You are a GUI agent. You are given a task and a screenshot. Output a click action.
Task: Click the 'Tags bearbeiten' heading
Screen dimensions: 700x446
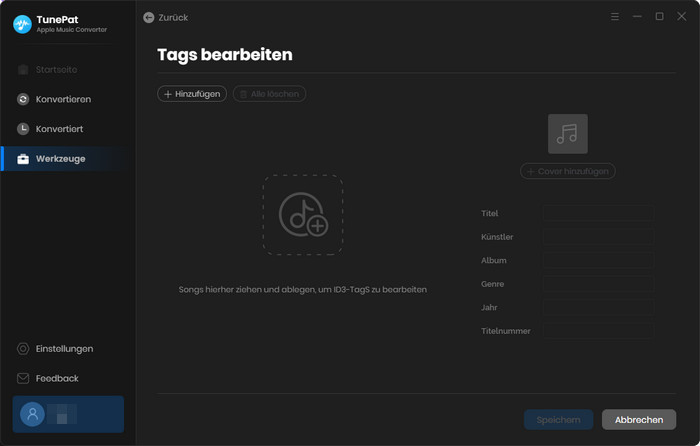click(225, 55)
